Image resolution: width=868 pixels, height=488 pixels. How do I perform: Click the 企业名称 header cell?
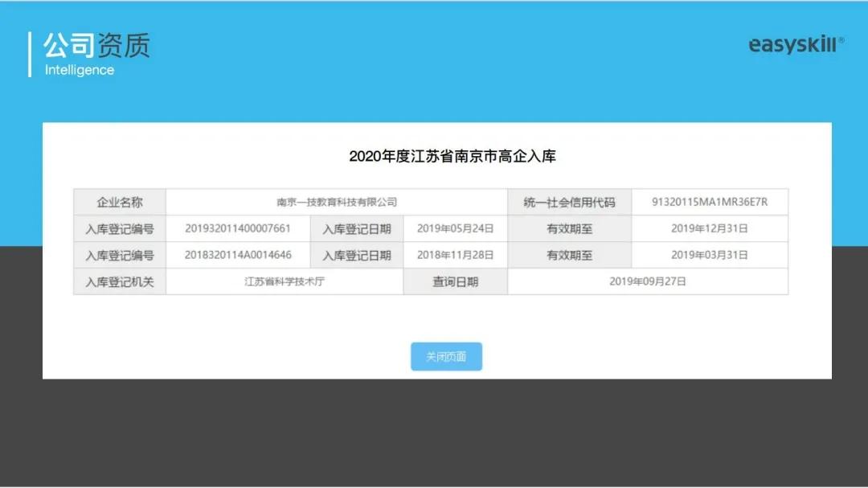point(119,202)
